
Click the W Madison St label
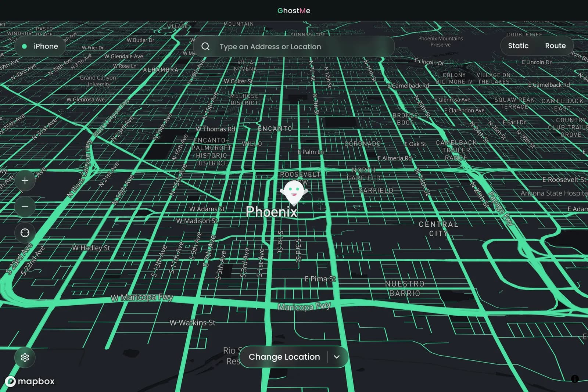point(197,221)
